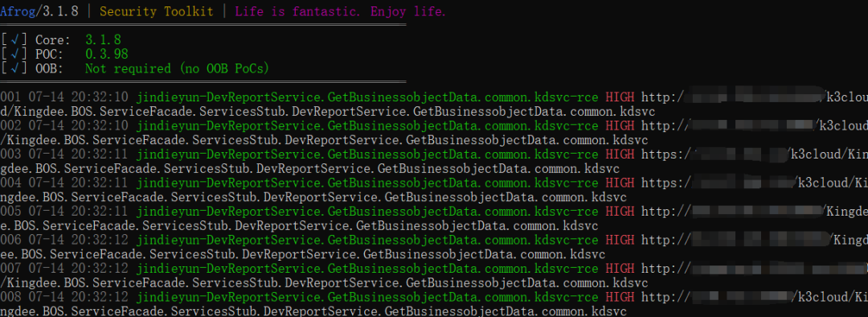Screen dimensions: 868x317
Task: Click the wrapped path under result 007
Action: coord(325,283)
